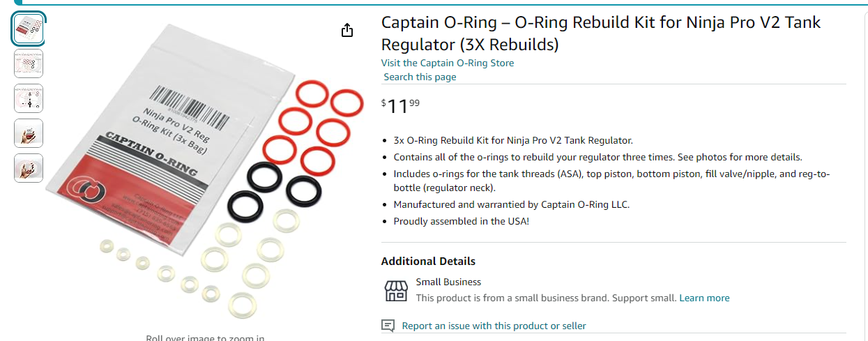The width and height of the screenshot is (868, 341).
Task: Select the second thumbnail showing o-ring layout
Action: (x=29, y=63)
